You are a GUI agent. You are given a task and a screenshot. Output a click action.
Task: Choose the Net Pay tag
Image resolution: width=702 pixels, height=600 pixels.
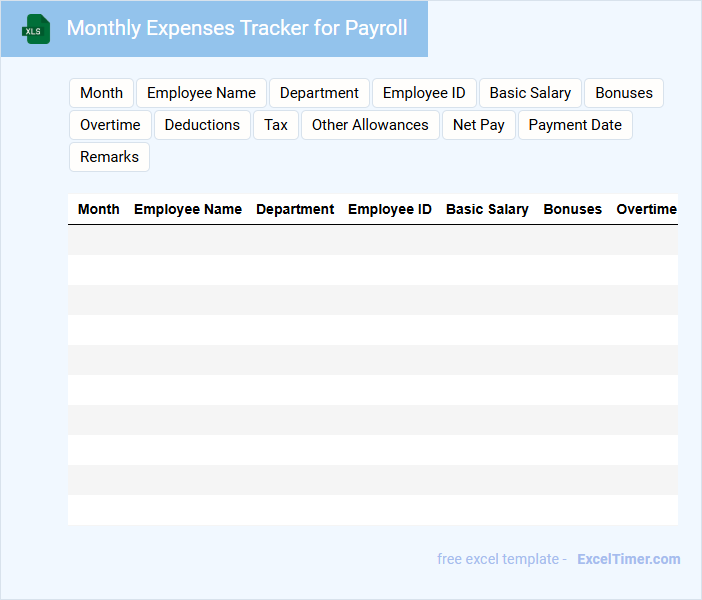click(478, 125)
